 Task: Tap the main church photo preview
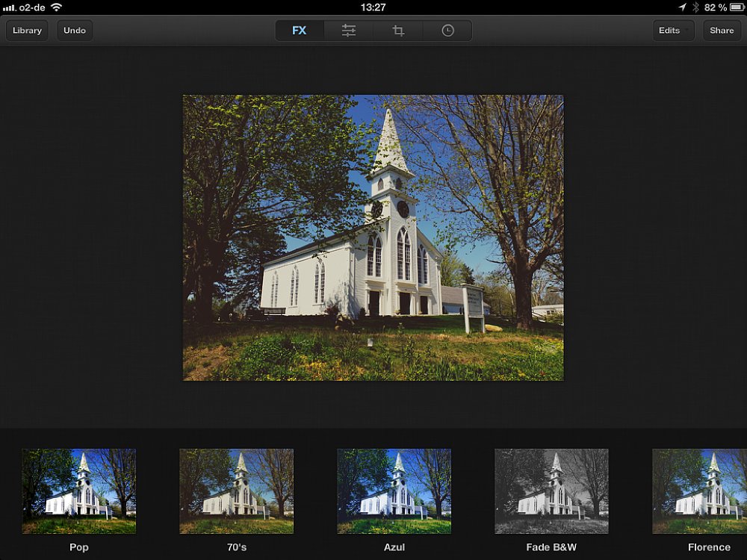pyautogui.click(x=373, y=237)
